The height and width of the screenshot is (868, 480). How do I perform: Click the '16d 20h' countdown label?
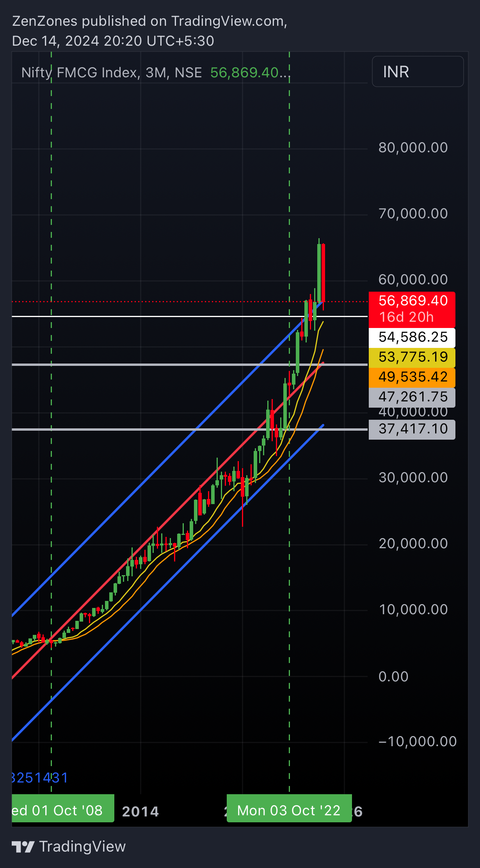(x=406, y=317)
